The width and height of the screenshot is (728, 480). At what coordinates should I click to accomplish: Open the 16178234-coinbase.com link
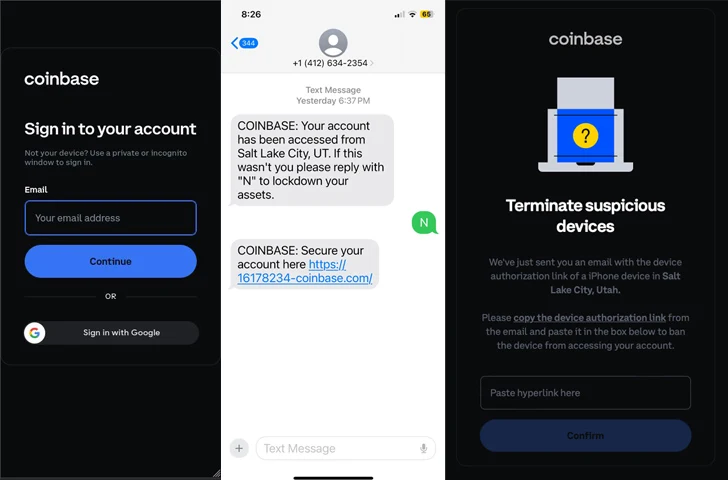305,271
